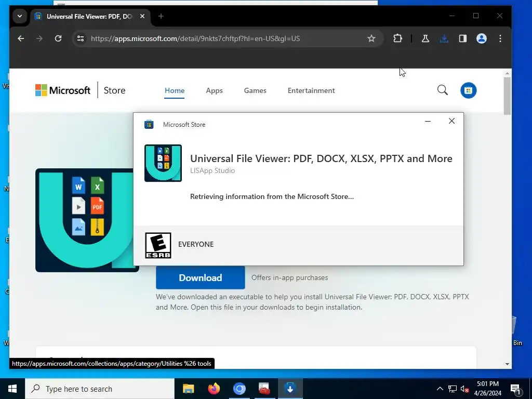
Task: Open File Explorer from taskbar
Action: [188, 389]
